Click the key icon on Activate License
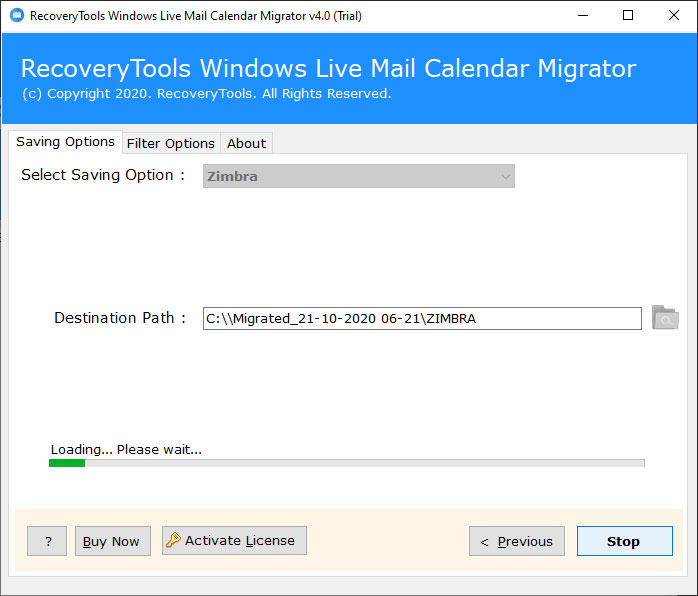 click(173, 540)
